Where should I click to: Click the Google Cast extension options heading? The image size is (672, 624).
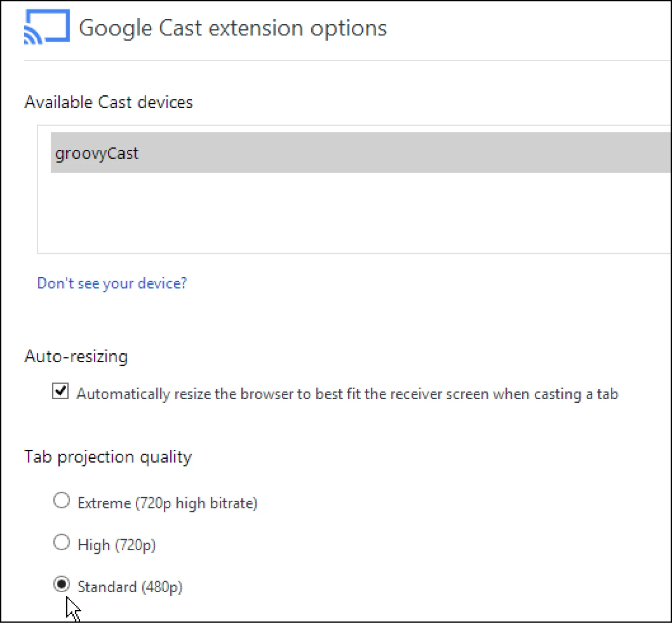coord(232,27)
